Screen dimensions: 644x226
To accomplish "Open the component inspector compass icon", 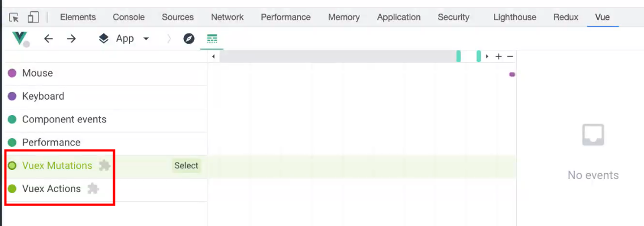I will pyautogui.click(x=189, y=39).
